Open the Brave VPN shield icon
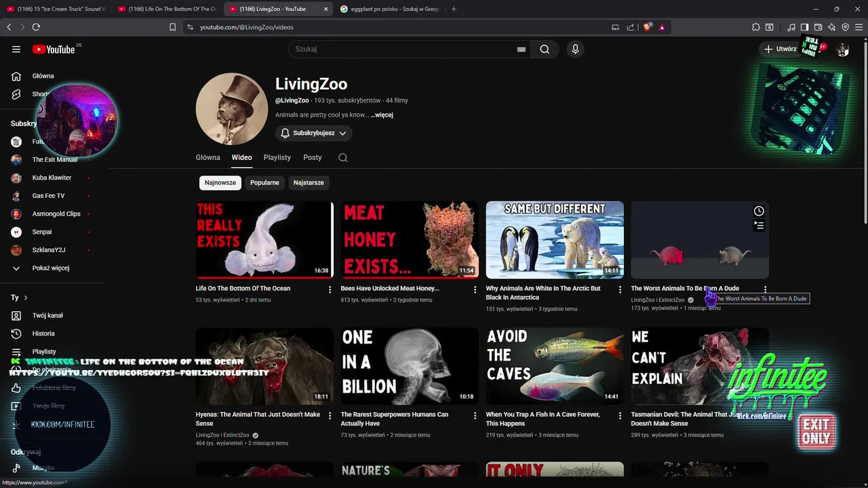Viewport: 868px width, 488px height. 845,27
